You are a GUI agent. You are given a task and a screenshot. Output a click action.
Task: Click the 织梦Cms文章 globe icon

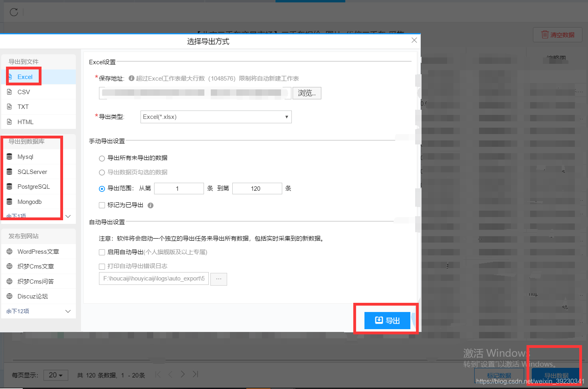click(10, 266)
